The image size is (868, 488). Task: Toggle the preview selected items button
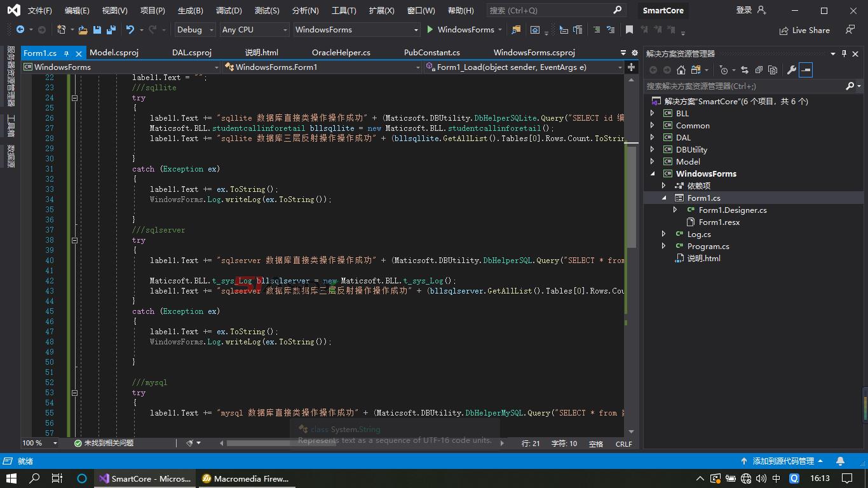[x=806, y=70]
